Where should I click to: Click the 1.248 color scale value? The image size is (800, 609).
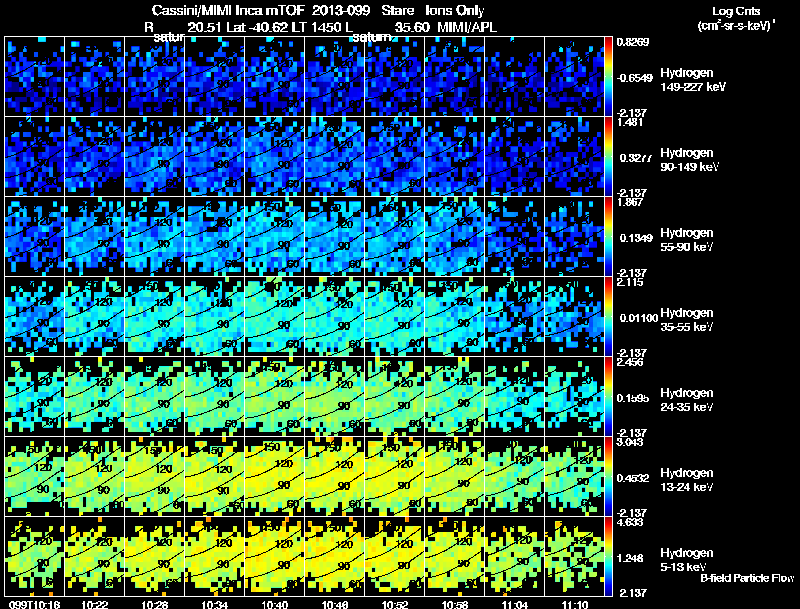point(630,559)
